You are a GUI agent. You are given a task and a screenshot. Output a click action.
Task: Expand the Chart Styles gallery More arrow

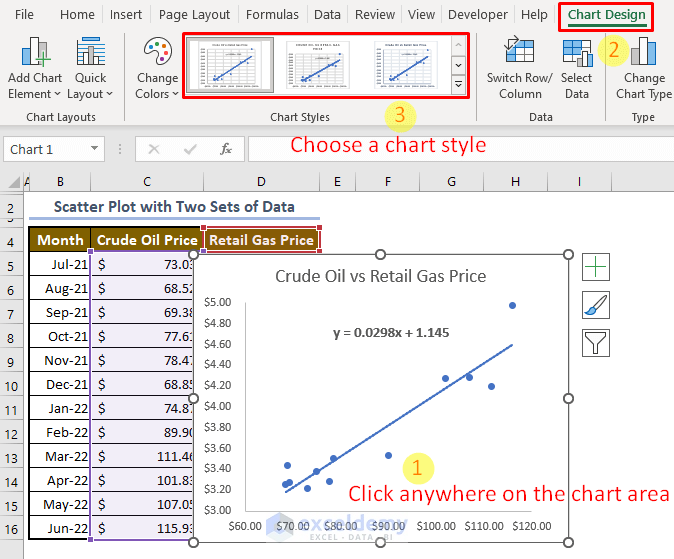(459, 85)
